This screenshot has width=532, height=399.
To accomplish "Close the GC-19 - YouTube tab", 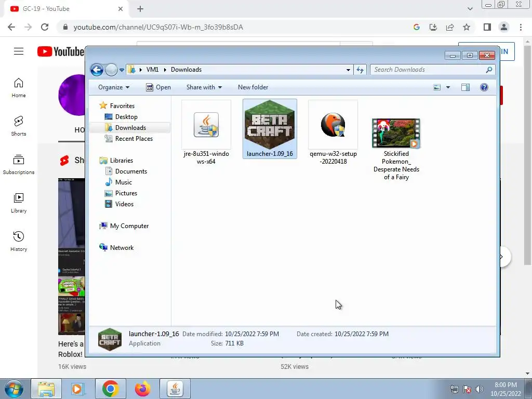I will [121, 9].
